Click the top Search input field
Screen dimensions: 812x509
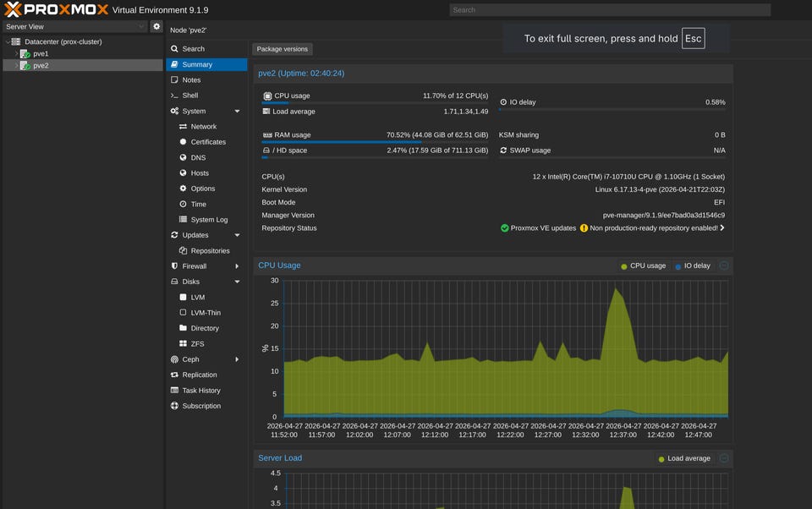coord(610,10)
